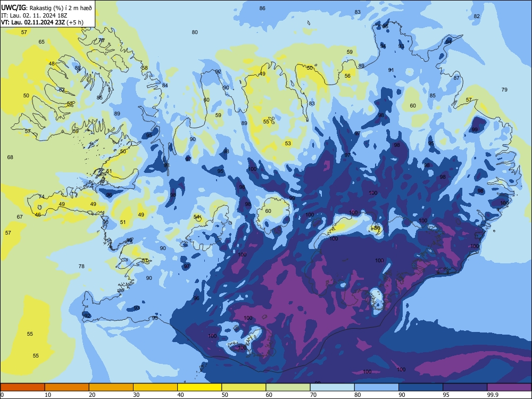Click the 20-30 amber legend swatch

point(111,387)
